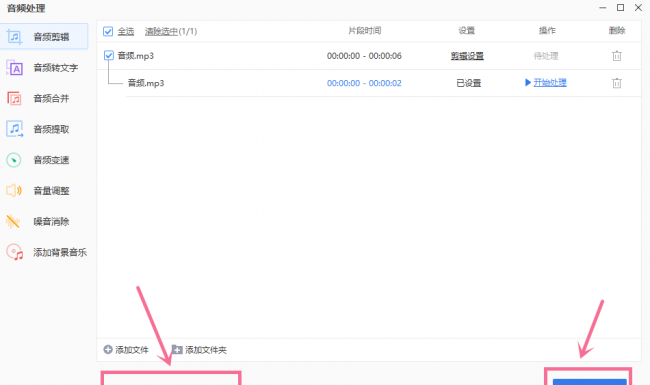The width and height of the screenshot is (650, 385).
Task: Click the play triangle before 开始处理
Action: pos(528,82)
